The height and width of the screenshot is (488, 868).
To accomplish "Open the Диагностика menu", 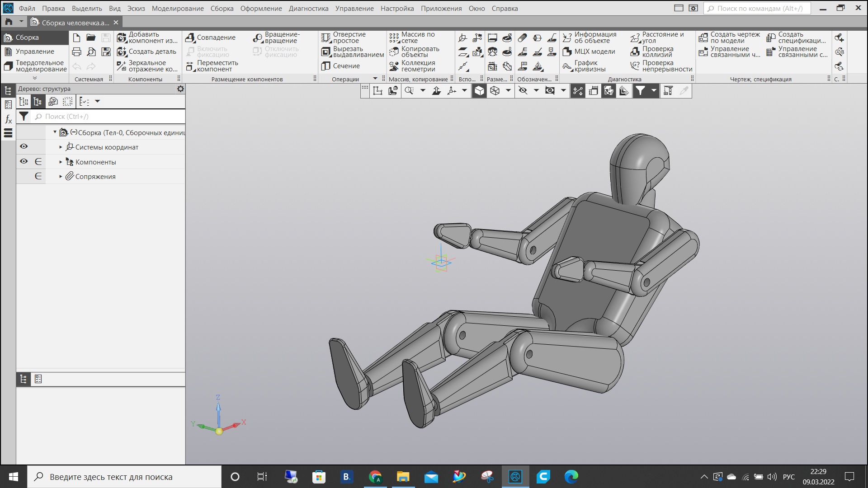I will (x=307, y=8).
